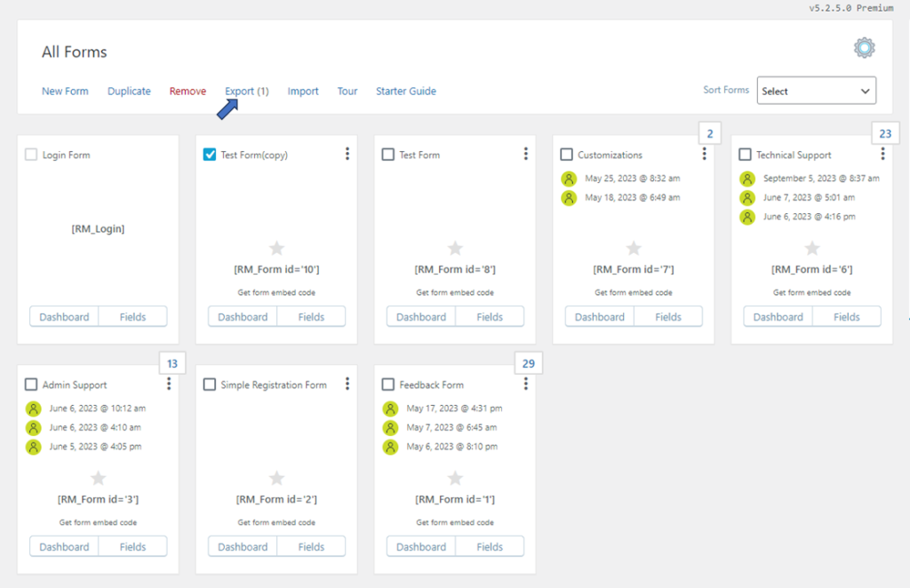The image size is (910, 588).
Task: Open the Sort Forms select dropdown
Action: click(x=816, y=90)
